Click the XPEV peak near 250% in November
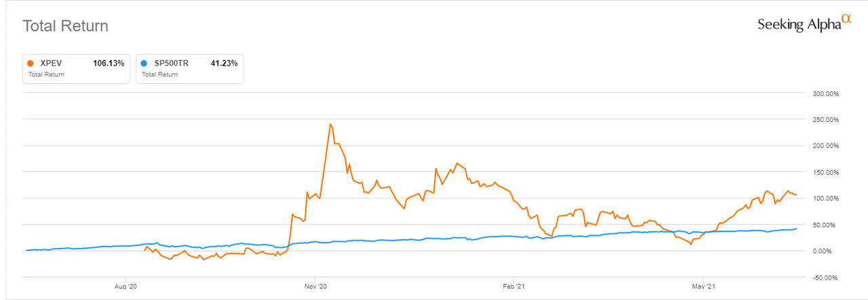This screenshot has height=300, width=868. tap(330, 124)
